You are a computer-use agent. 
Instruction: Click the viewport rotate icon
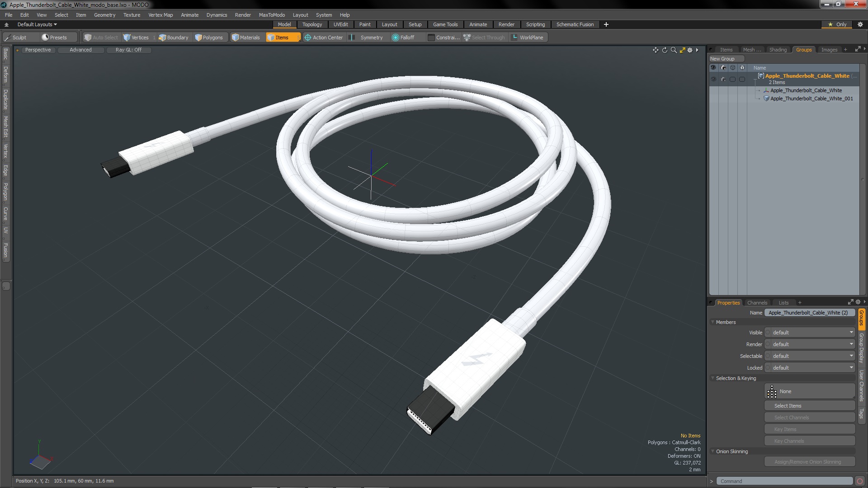click(665, 50)
